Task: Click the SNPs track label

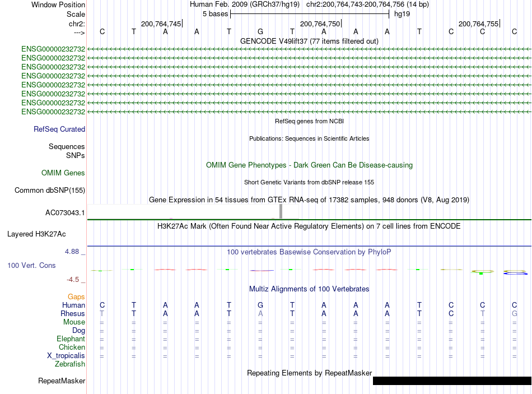Action: tap(76, 156)
